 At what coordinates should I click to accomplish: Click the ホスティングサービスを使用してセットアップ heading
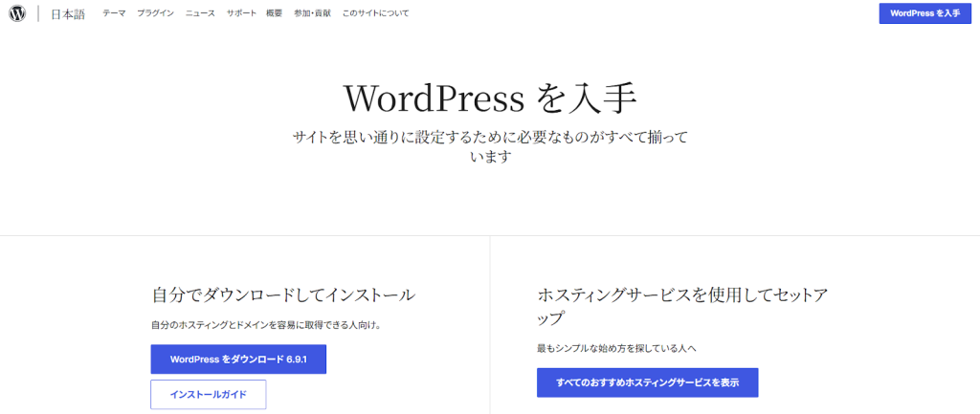681,306
